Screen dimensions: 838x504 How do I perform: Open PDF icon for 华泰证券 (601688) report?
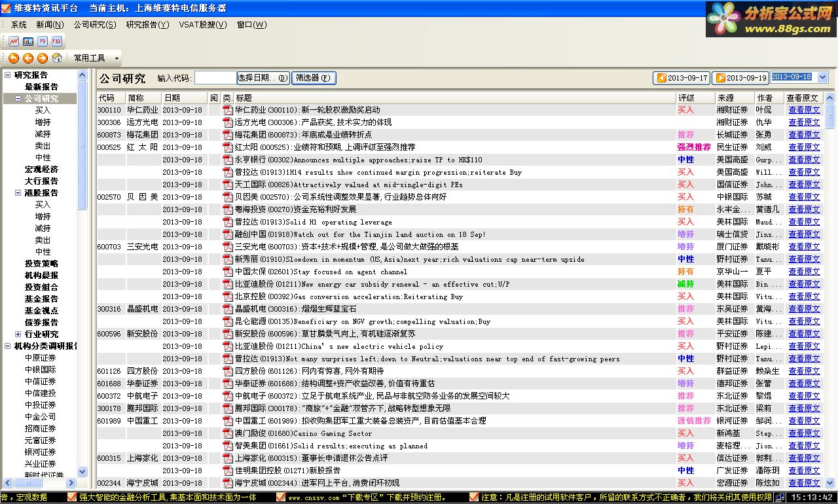[228, 384]
